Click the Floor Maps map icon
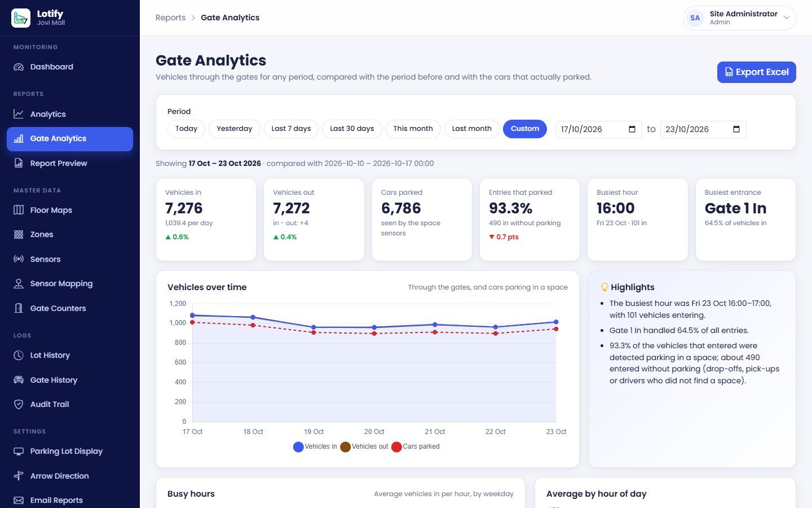812x508 pixels. 19,210
